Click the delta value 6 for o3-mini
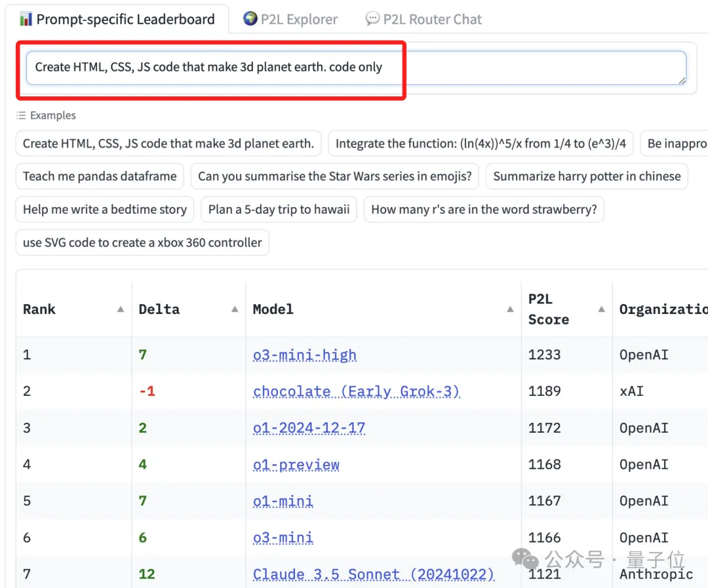708x588 pixels. pos(143,538)
